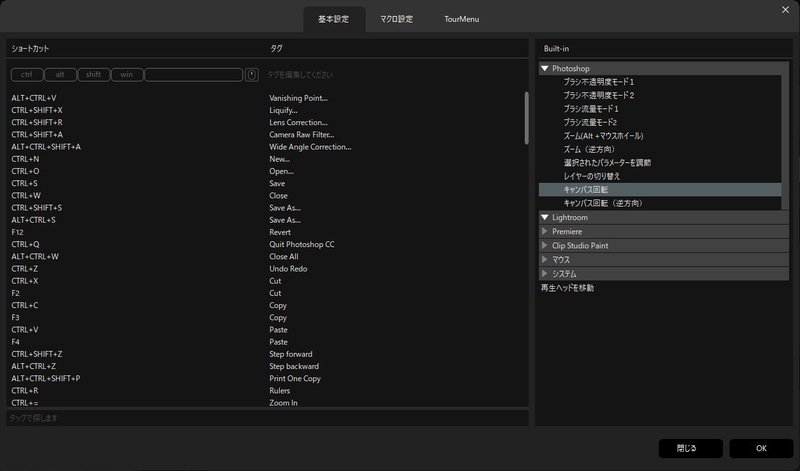Screen dimensions: 800x471
Task: Expand the Premiere group
Action: (x=545, y=231)
